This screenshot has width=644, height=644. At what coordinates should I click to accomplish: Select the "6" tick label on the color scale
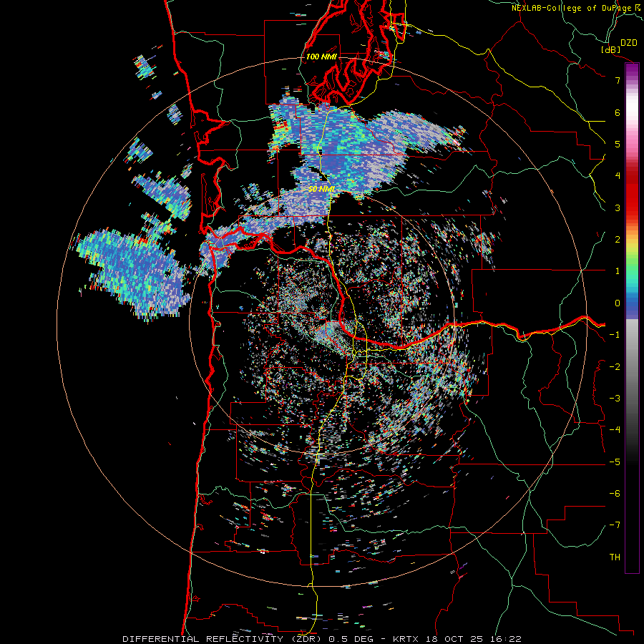coord(618,112)
